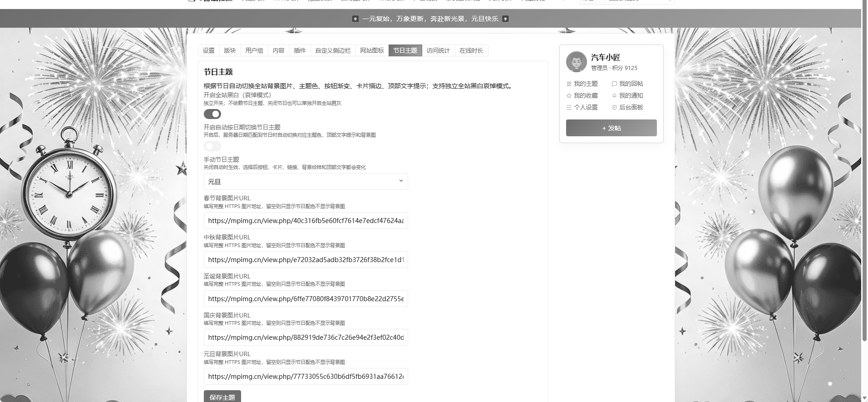Click the 春节背景图片URL input field
This screenshot has width=868, height=402.
coord(306,221)
